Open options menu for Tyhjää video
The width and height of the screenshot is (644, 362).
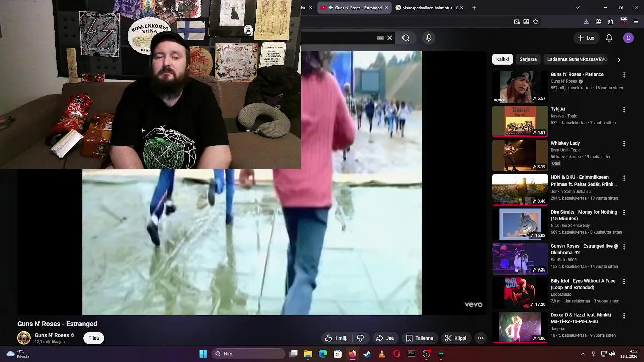[x=624, y=109]
